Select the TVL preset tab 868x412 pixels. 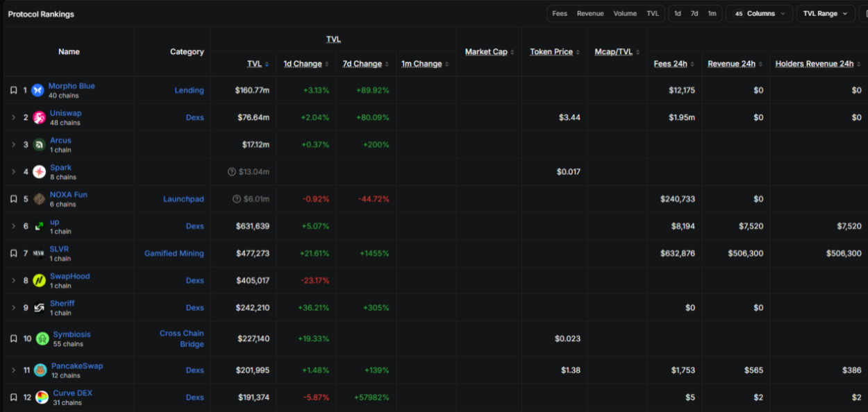(653, 14)
